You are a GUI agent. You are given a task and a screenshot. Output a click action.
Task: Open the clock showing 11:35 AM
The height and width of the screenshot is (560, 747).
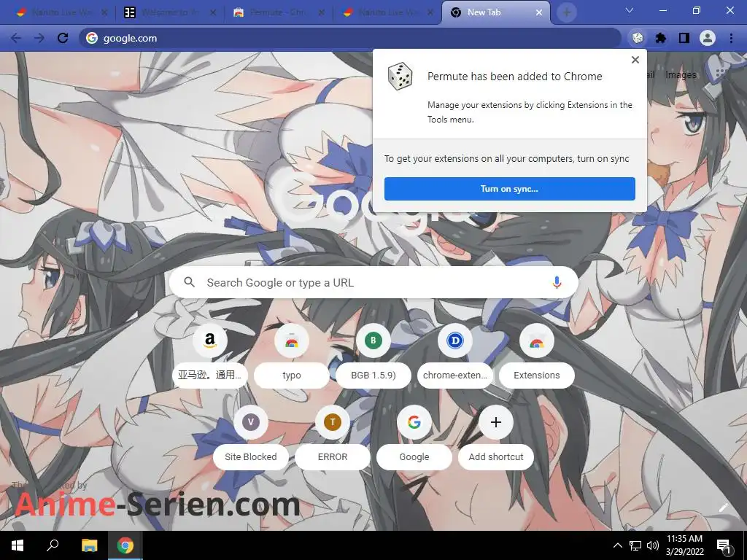pos(684,545)
